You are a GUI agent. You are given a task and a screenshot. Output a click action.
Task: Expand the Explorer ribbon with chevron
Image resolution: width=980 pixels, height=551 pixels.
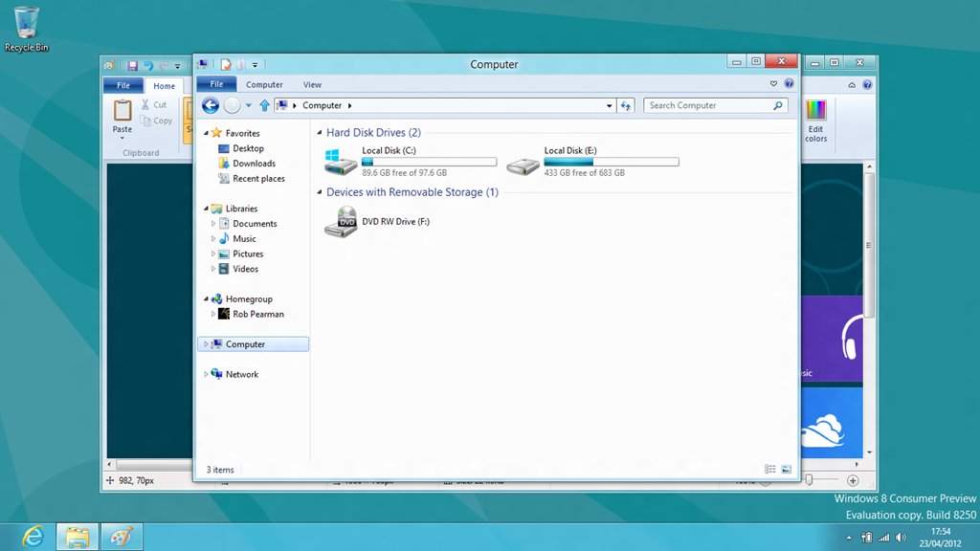pos(774,84)
